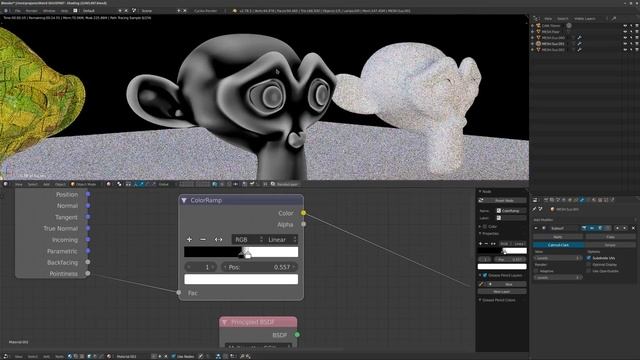Enable the Adaptive checkbox
The height and width of the screenshot is (360, 640).
coord(536,271)
